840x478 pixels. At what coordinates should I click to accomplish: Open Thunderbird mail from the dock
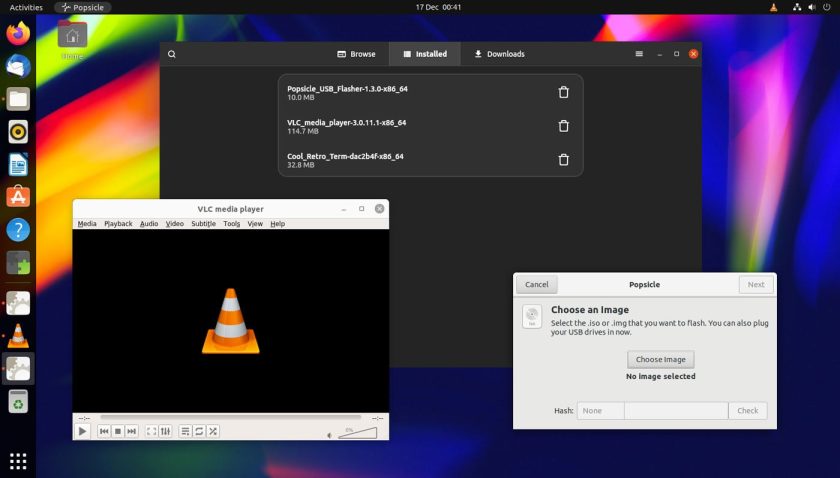(x=18, y=66)
